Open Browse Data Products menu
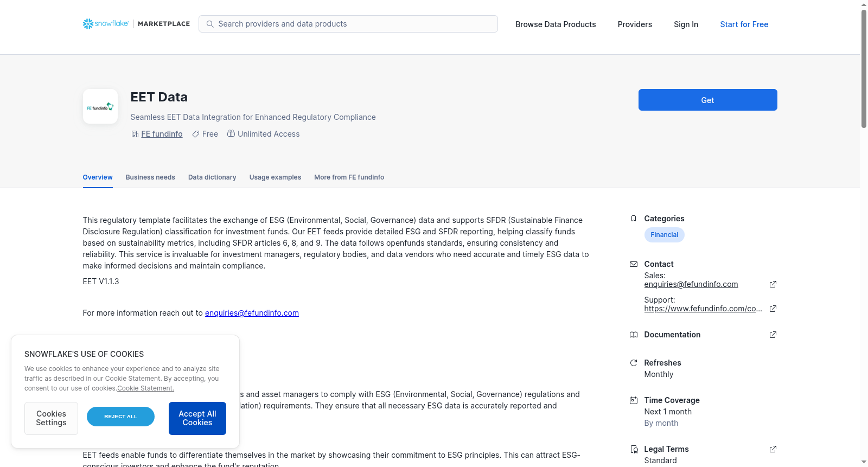 click(x=556, y=24)
